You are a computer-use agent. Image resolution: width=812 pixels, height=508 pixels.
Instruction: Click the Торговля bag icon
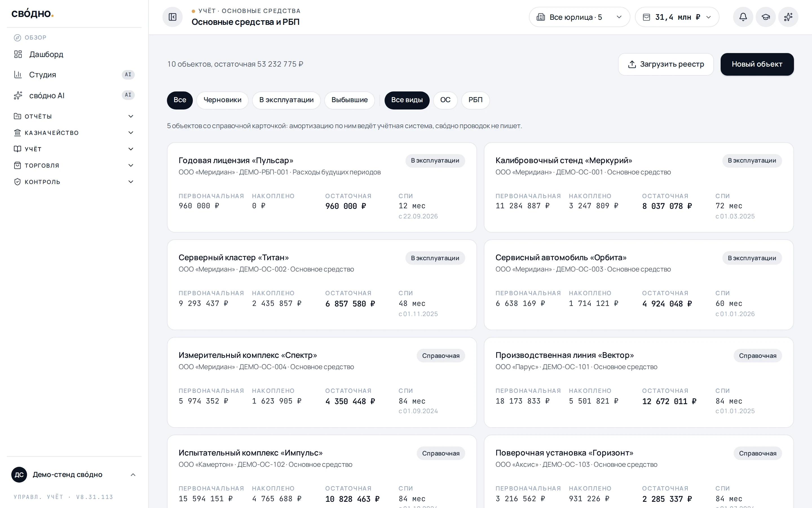(x=17, y=165)
